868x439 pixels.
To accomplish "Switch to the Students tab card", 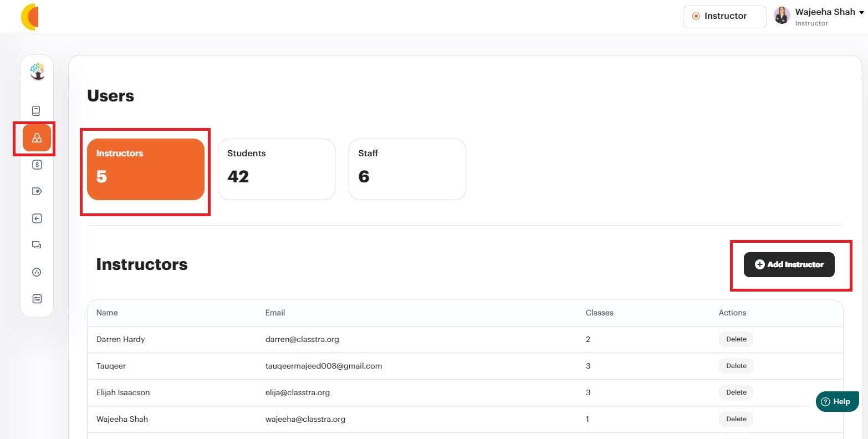I will point(277,169).
